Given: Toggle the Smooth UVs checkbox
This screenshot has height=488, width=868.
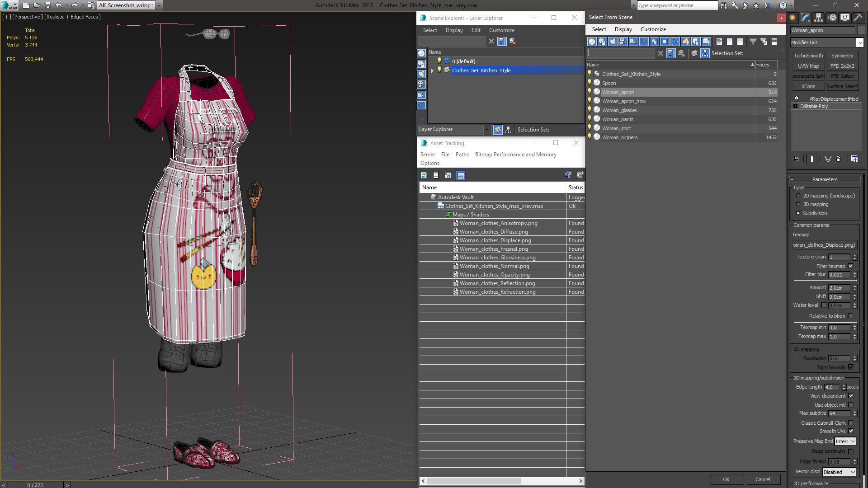Looking at the screenshot, I should (851, 431).
